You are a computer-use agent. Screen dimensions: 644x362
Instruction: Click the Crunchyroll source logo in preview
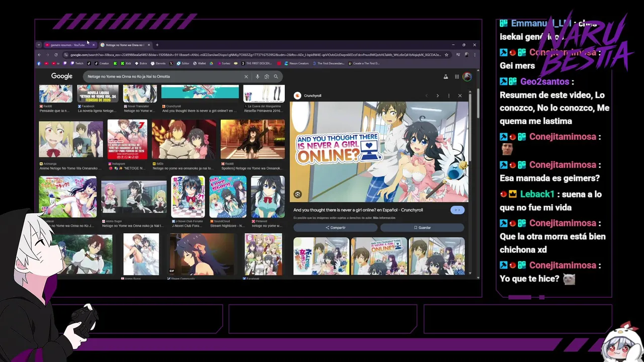tap(297, 96)
